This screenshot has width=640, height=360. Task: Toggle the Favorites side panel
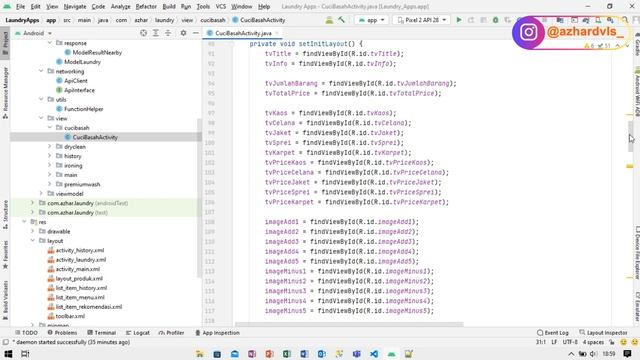5,255
